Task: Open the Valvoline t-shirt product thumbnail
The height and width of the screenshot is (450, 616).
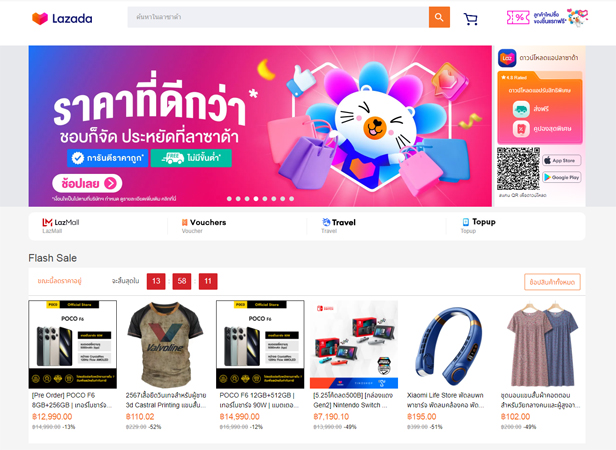Action: point(166,345)
